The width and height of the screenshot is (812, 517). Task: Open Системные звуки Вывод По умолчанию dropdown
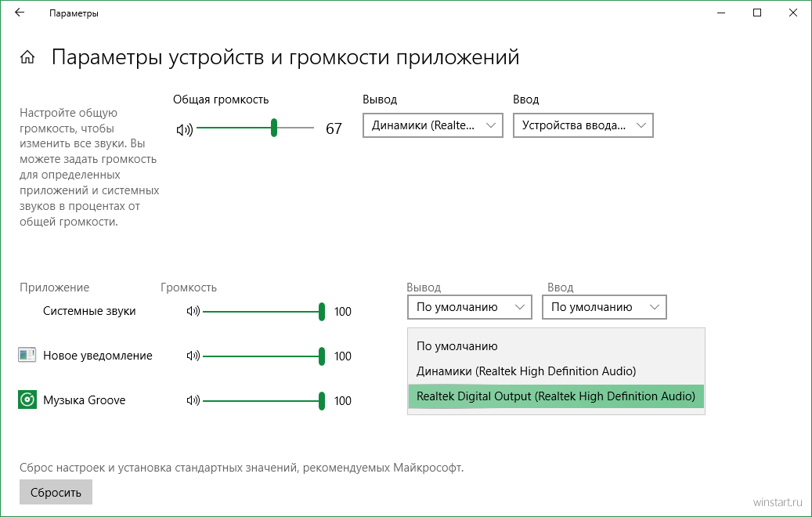(470, 307)
